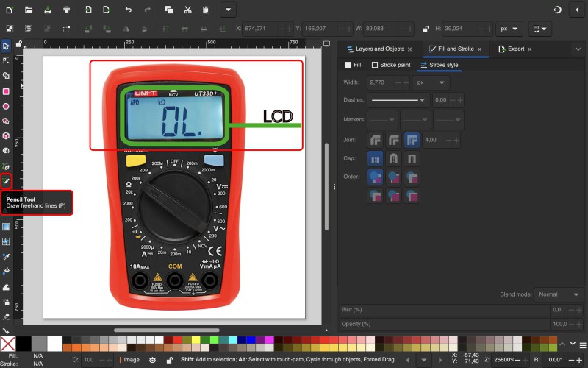
Task: Open the toolbar units px dropdown
Action: coord(509,29)
